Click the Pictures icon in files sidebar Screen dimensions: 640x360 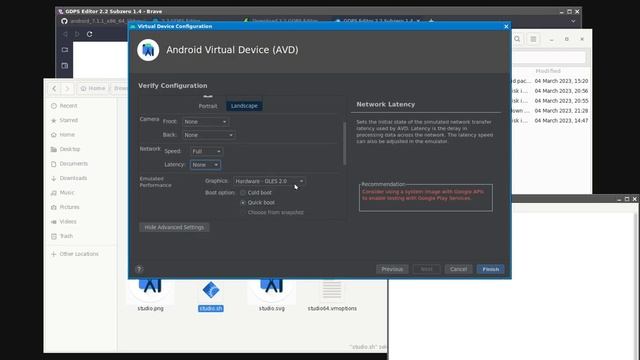[53, 207]
